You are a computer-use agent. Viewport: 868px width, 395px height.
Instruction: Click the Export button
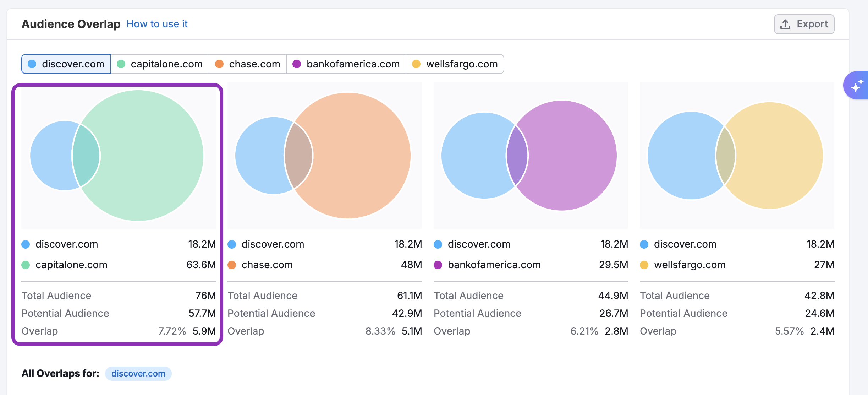pos(804,24)
